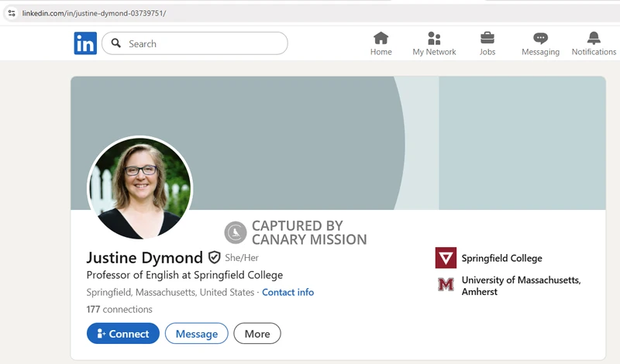
Task: Open Messaging from the navigation bar
Action: [x=540, y=38]
